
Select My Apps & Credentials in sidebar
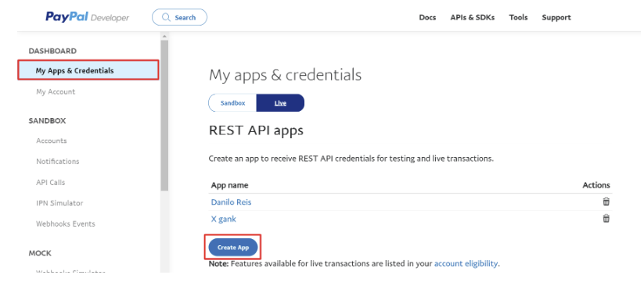click(x=88, y=70)
